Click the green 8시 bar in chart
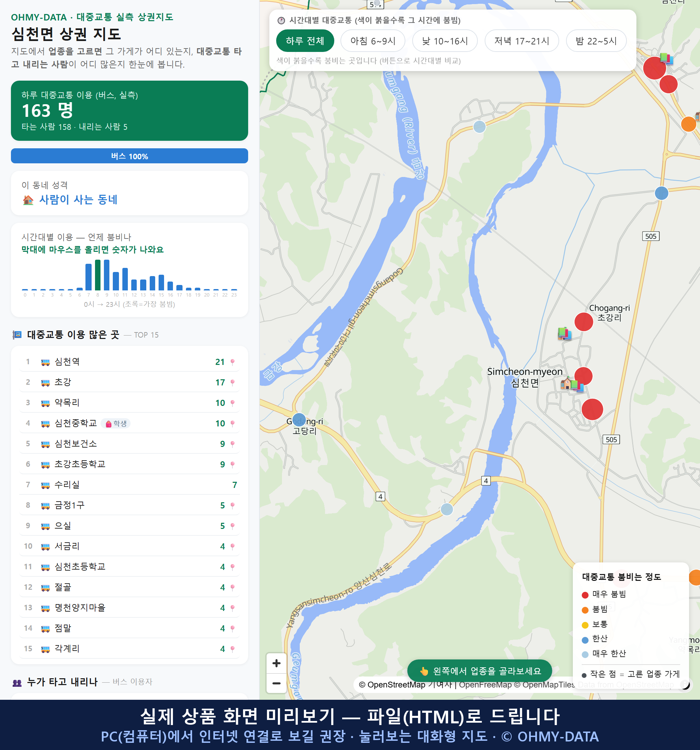Image resolution: width=700 pixels, height=750 pixels. tap(98, 275)
